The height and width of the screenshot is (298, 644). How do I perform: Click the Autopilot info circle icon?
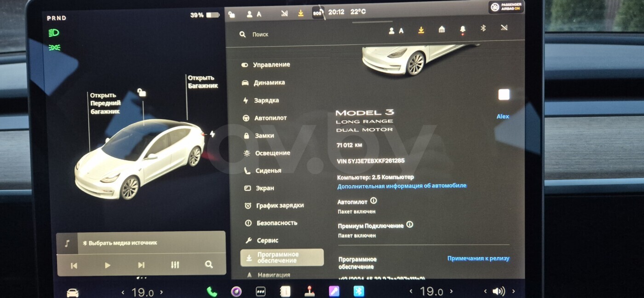374,201
